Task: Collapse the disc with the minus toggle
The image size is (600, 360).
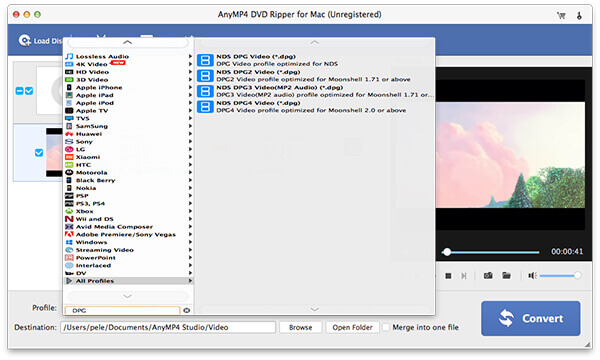Action: point(20,91)
